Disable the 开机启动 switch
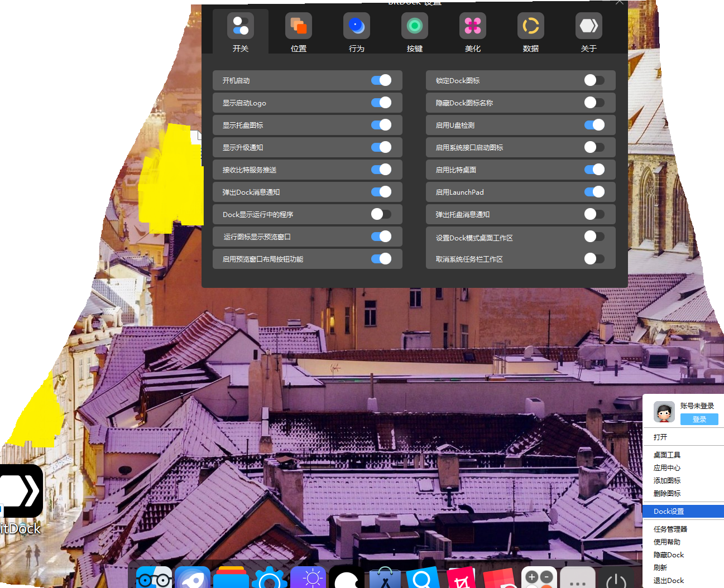724x588 pixels. 381,80
